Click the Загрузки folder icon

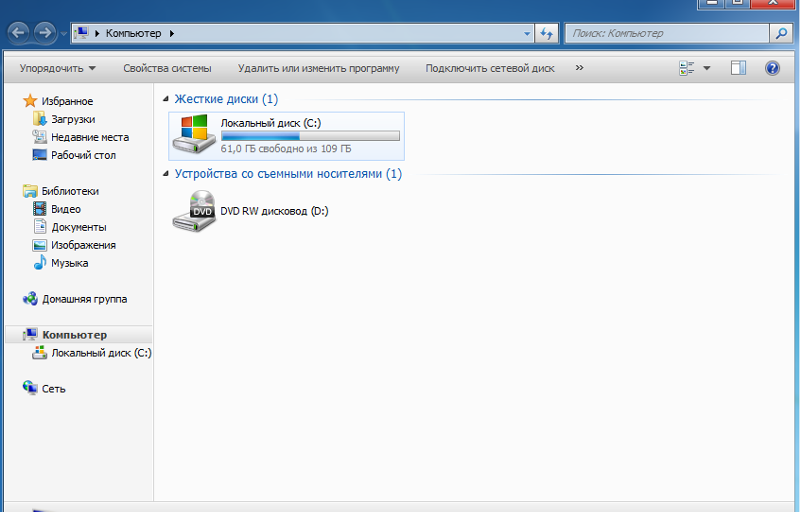(x=40, y=119)
